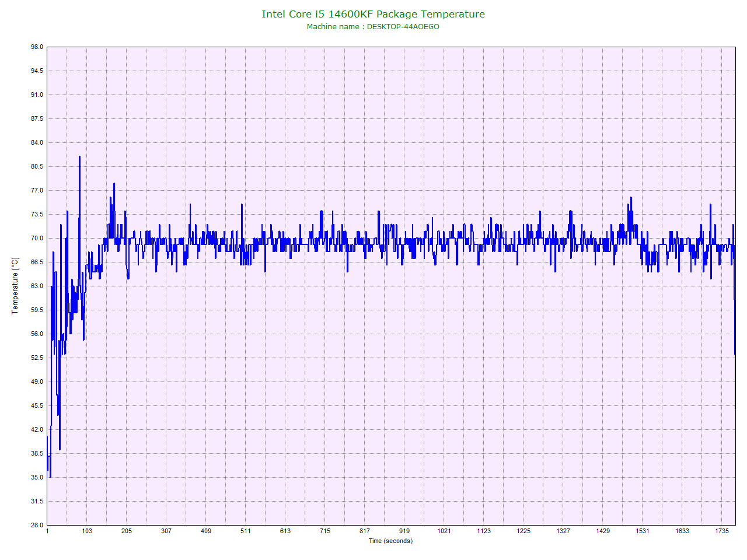Image resolution: width=747 pixels, height=560 pixels.
Task: Click the 205 label on the time axis
Action: click(x=127, y=531)
